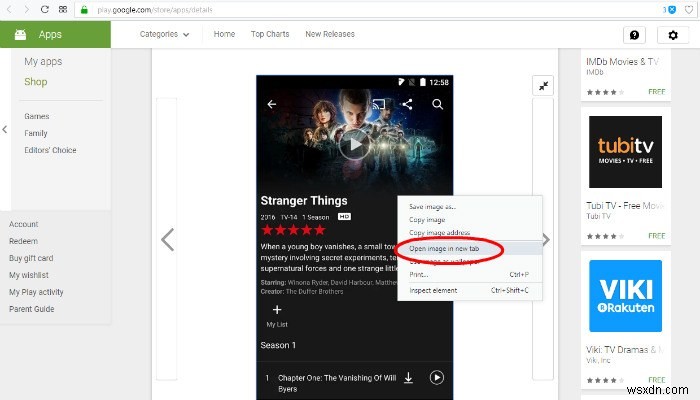Viewport: 700px width, 400px height.
Task: Open My Play activity link
Action: (x=36, y=292)
